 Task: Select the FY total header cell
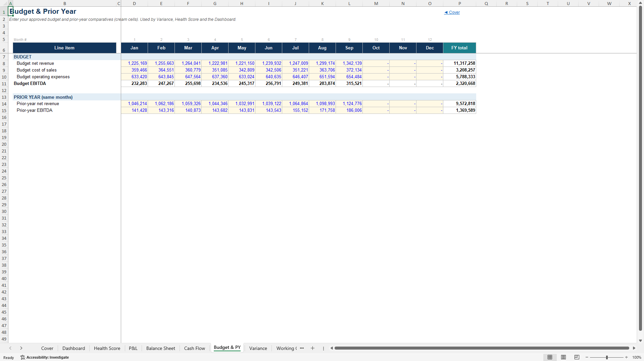(459, 48)
